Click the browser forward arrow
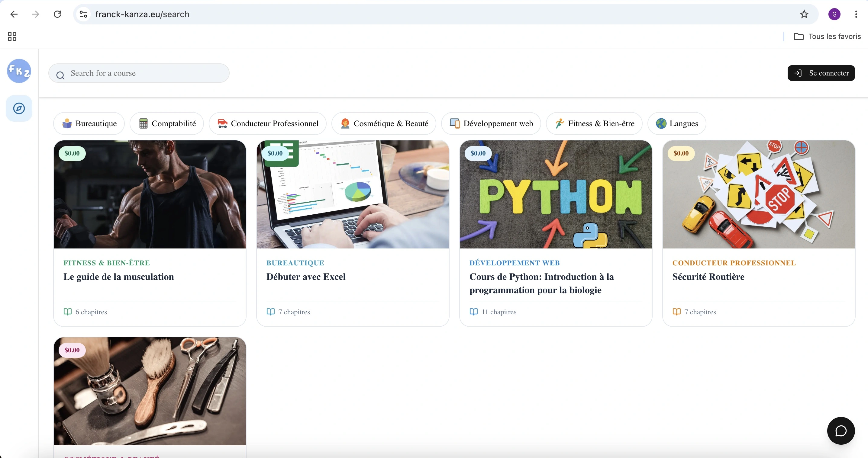 (x=36, y=14)
